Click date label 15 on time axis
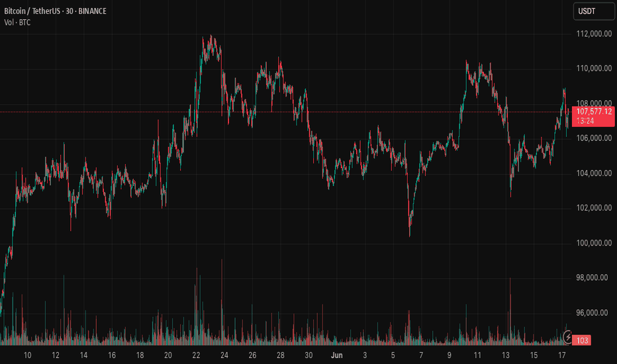617x364 pixels. coord(534,355)
